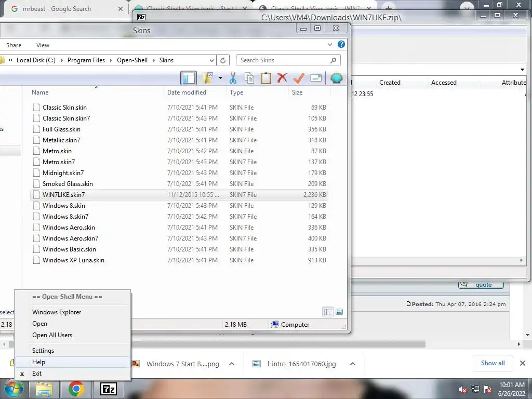Open options for Windows 7 Start B....png download

[232, 364]
